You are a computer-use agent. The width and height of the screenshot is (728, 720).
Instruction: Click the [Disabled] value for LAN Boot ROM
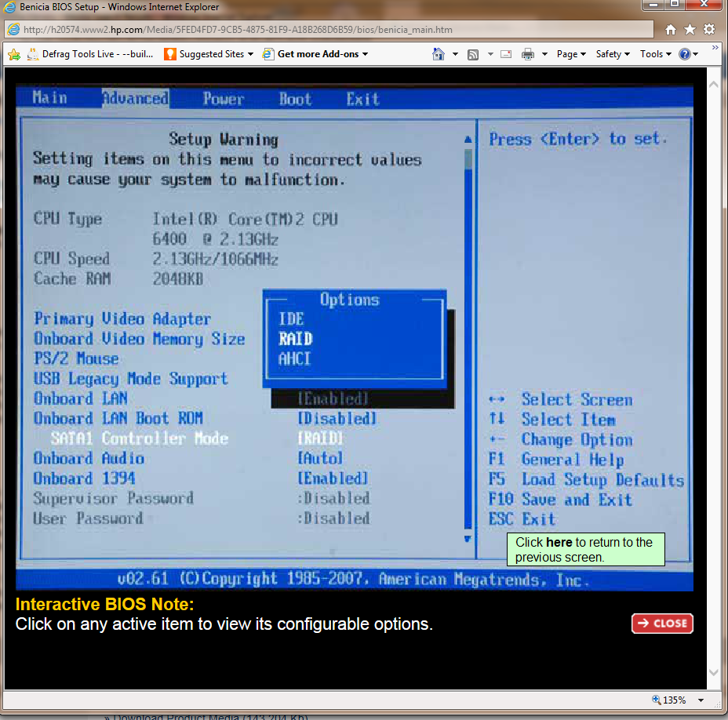[337, 419]
